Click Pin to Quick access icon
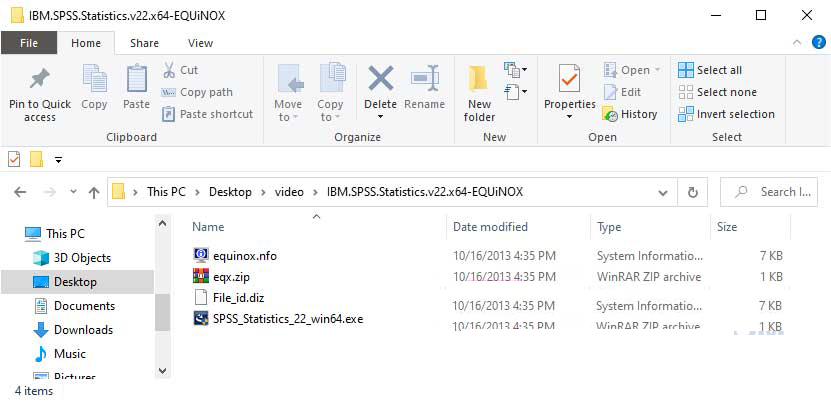This screenshot has height=403, width=831. coord(40,80)
